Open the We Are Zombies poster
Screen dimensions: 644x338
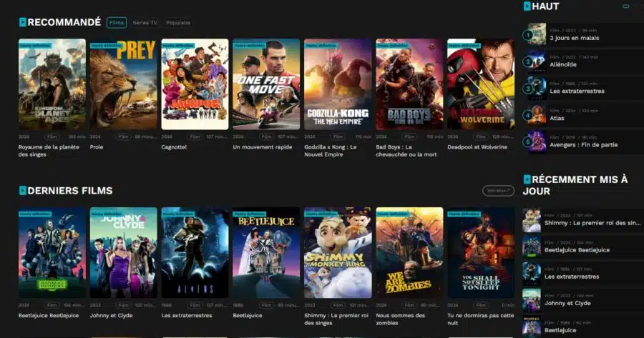(409, 253)
